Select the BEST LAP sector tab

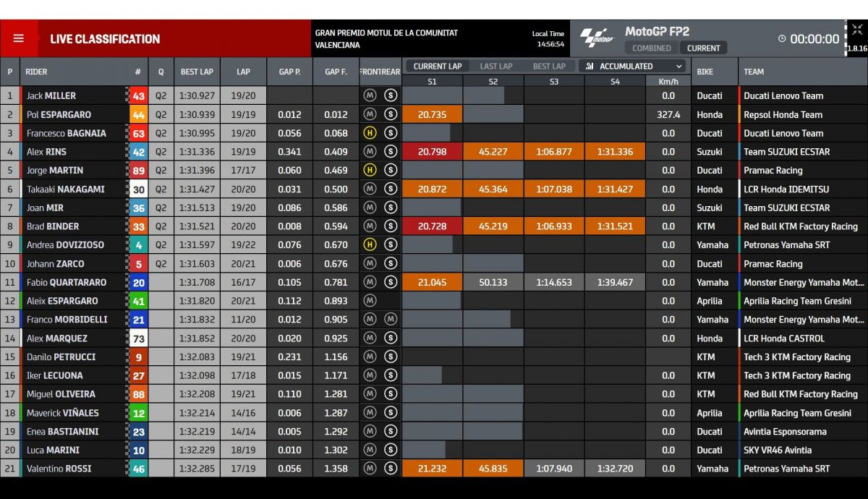pos(549,66)
